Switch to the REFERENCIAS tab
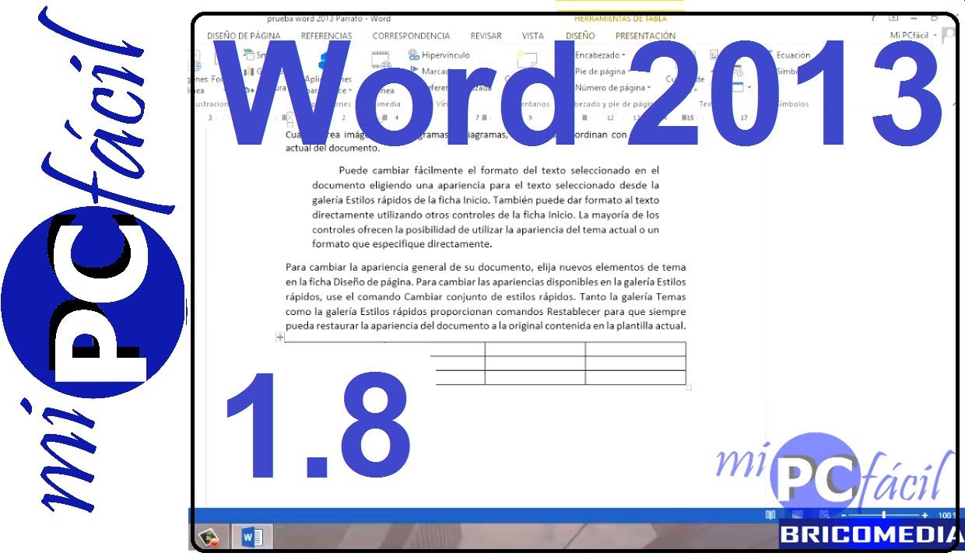The image size is (965, 560). pos(326,36)
